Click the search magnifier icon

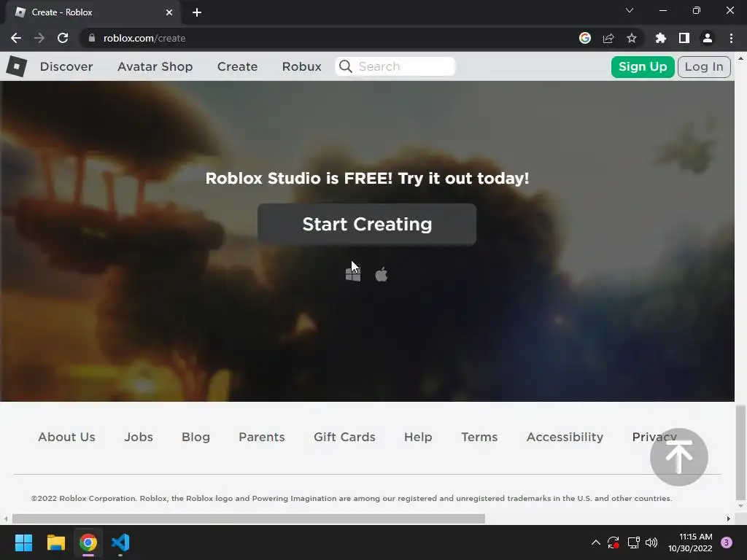(346, 66)
